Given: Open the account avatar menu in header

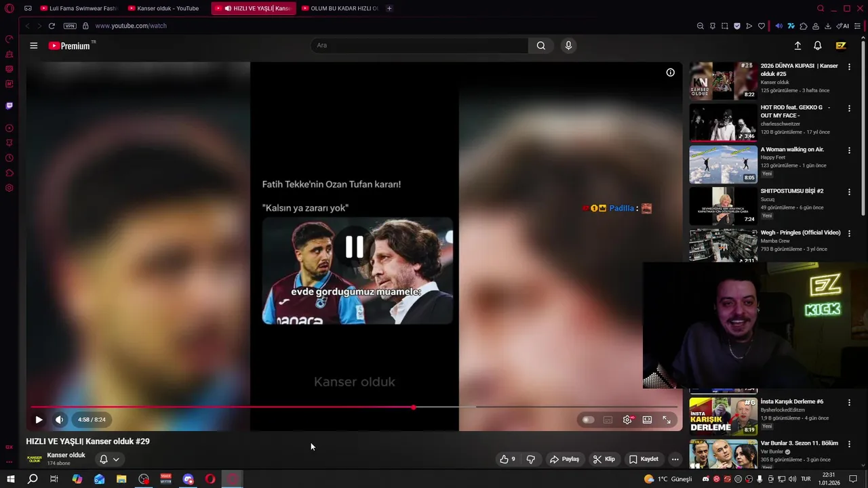Looking at the screenshot, I should (841, 45).
